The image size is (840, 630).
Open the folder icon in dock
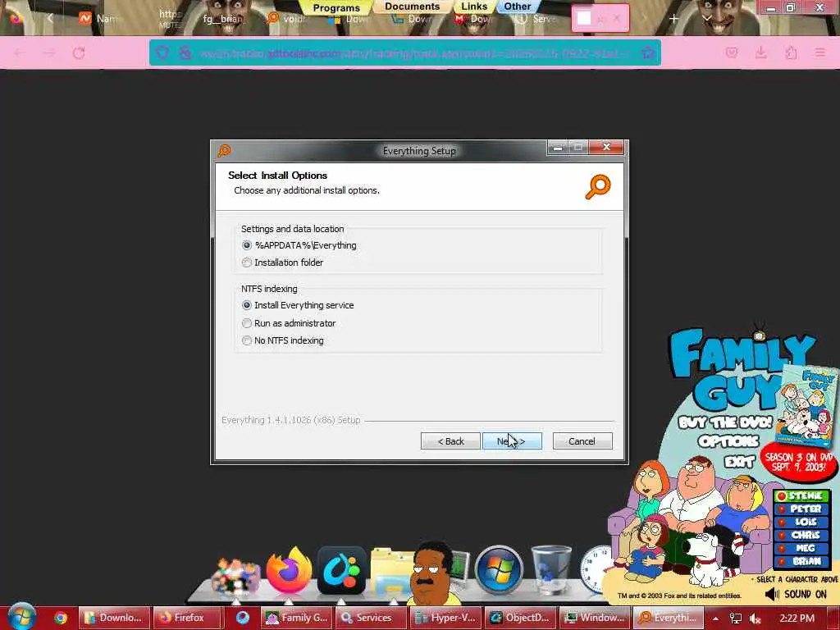391,572
